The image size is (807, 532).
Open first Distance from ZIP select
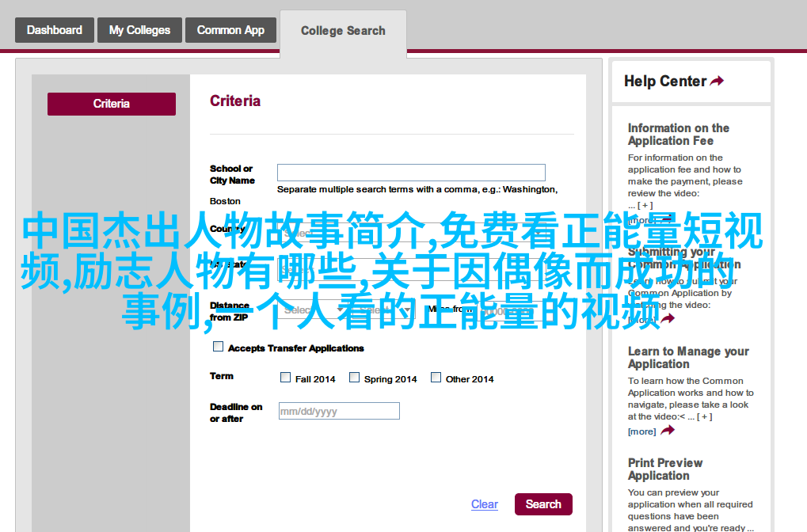(313, 310)
